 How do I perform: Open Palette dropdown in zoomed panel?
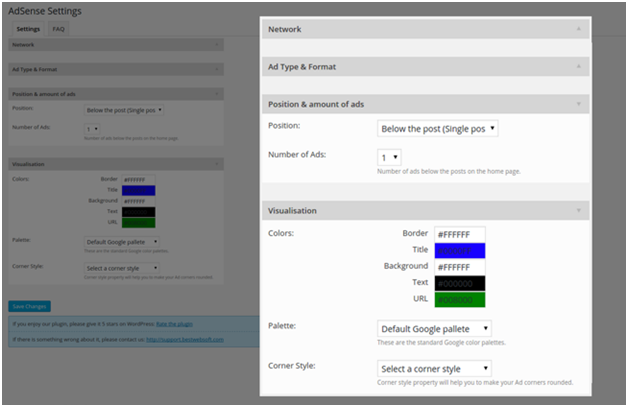(434, 329)
